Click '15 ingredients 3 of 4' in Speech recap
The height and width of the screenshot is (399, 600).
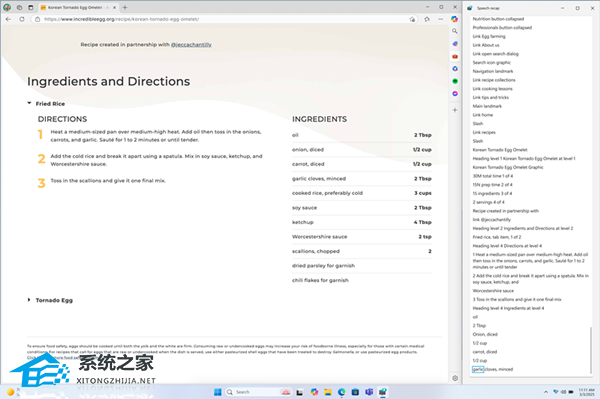pos(492,194)
